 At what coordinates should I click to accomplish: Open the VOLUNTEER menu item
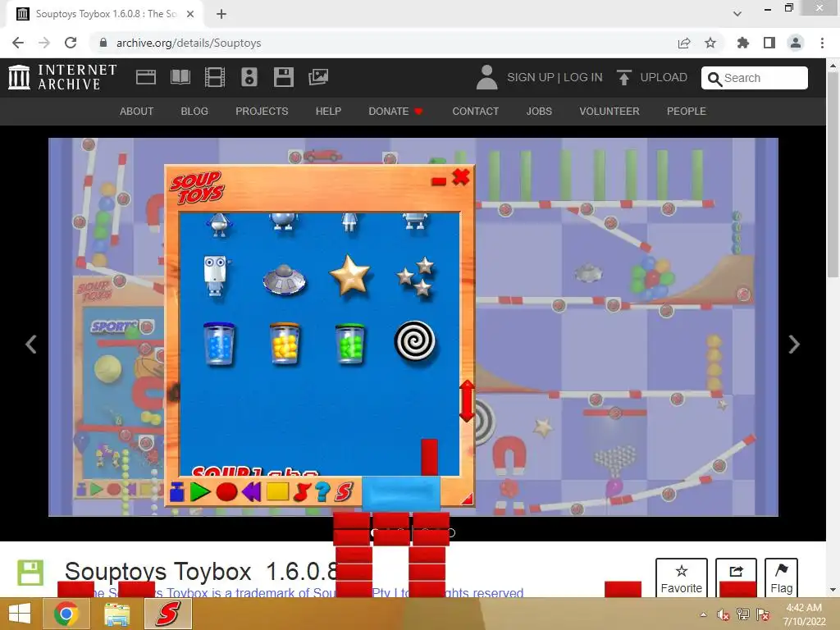coord(609,111)
